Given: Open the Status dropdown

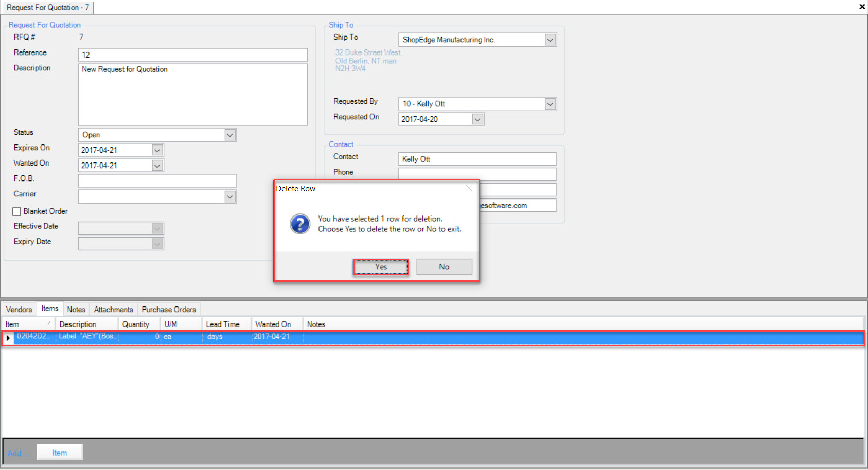Looking at the screenshot, I should coord(230,135).
